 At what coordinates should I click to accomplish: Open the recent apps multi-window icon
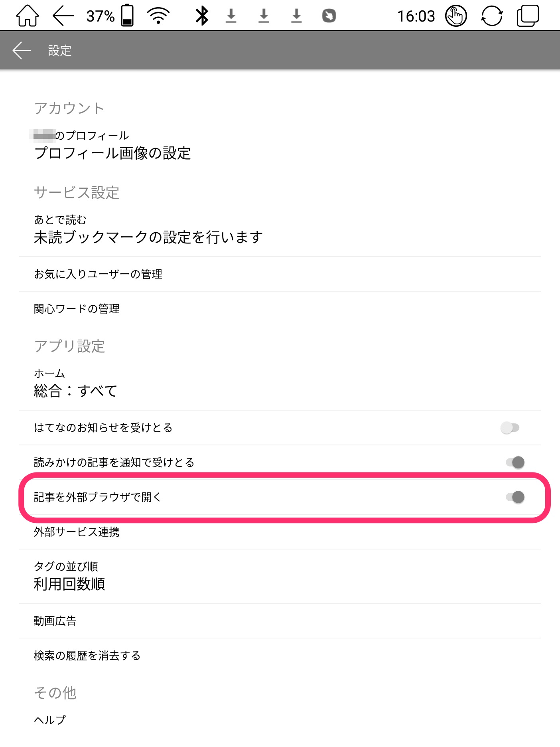click(x=528, y=16)
